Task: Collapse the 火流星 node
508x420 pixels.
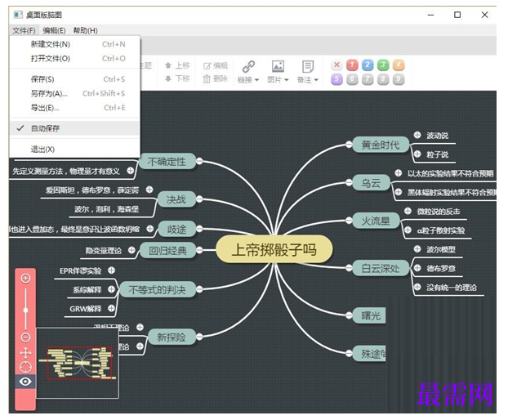Action: coord(349,221)
